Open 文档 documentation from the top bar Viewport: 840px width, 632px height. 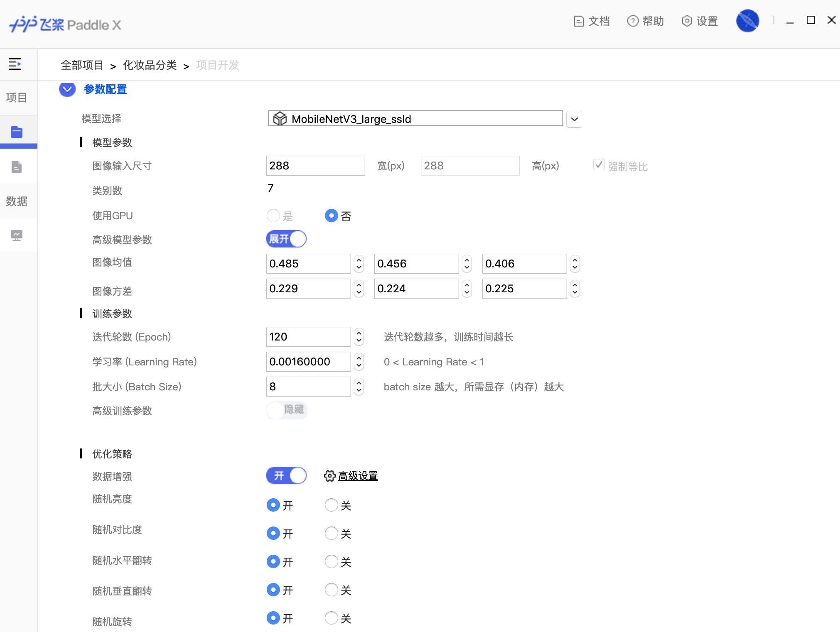point(592,21)
